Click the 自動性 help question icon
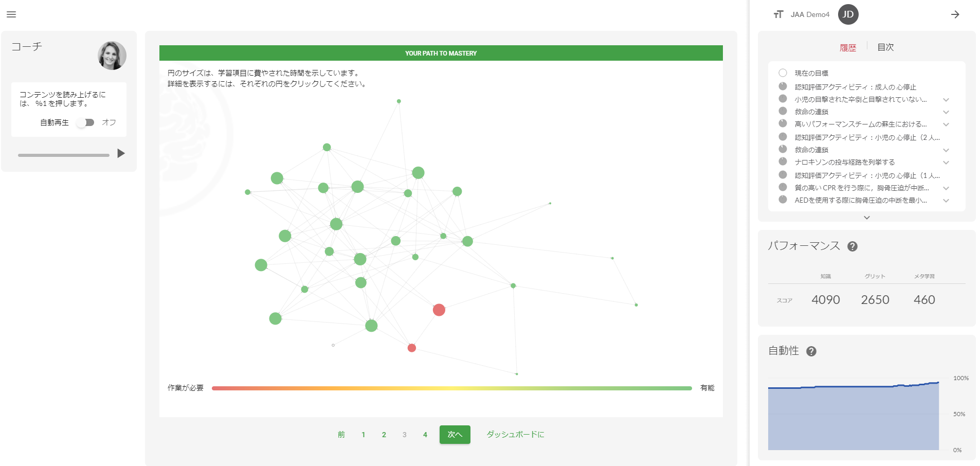This screenshot has width=980, height=466. click(811, 351)
